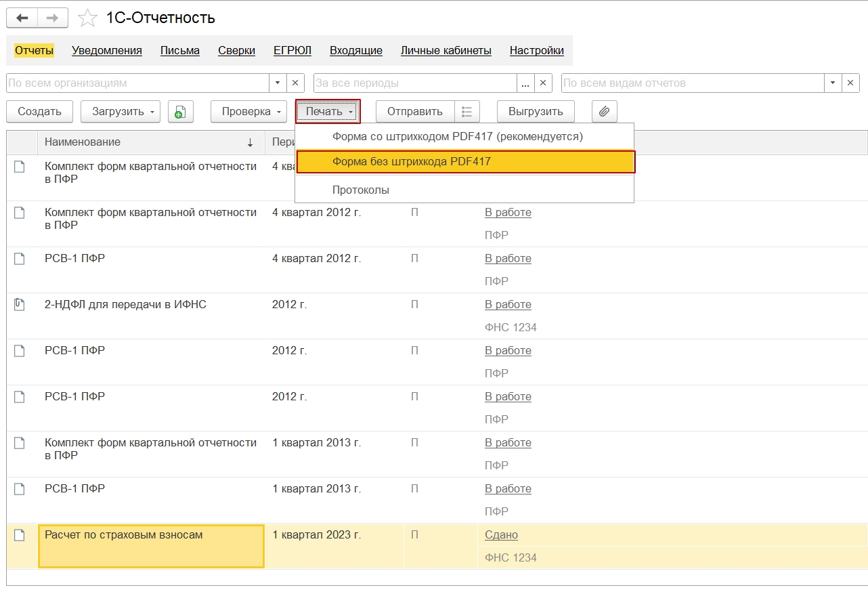Open the Входящие tab
The width and height of the screenshot is (868, 592).
(x=356, y=50)
